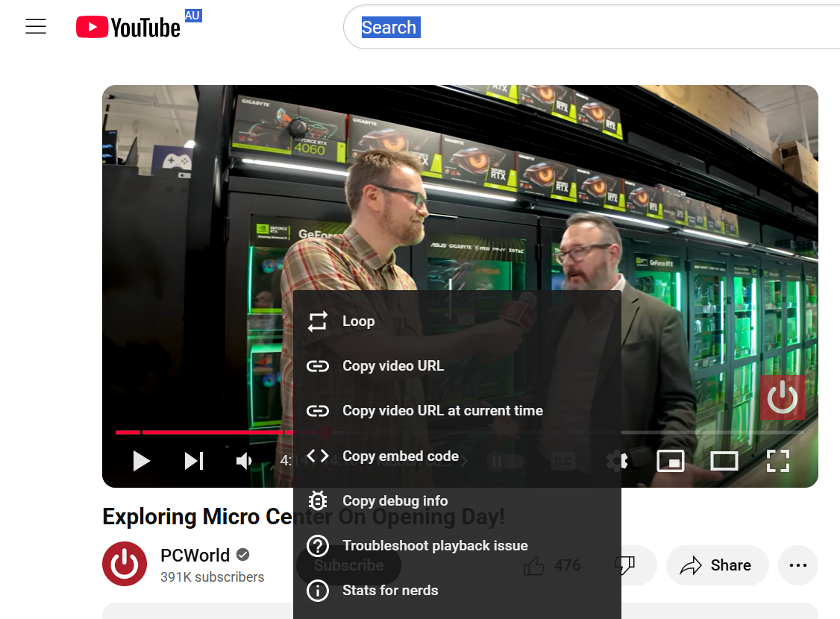840x619 pixels.
Task: Select Copy embed code
Action: tap(457, 456)
